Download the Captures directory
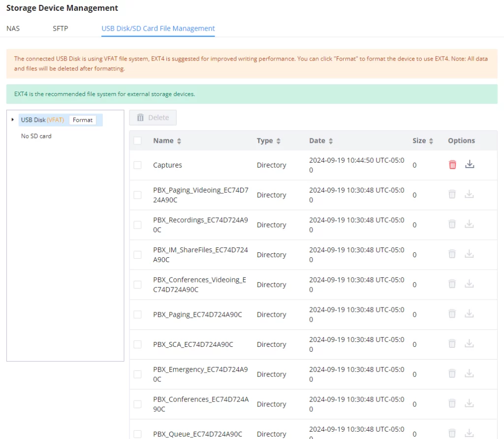The image size is (504, 439). coord(470,164)
